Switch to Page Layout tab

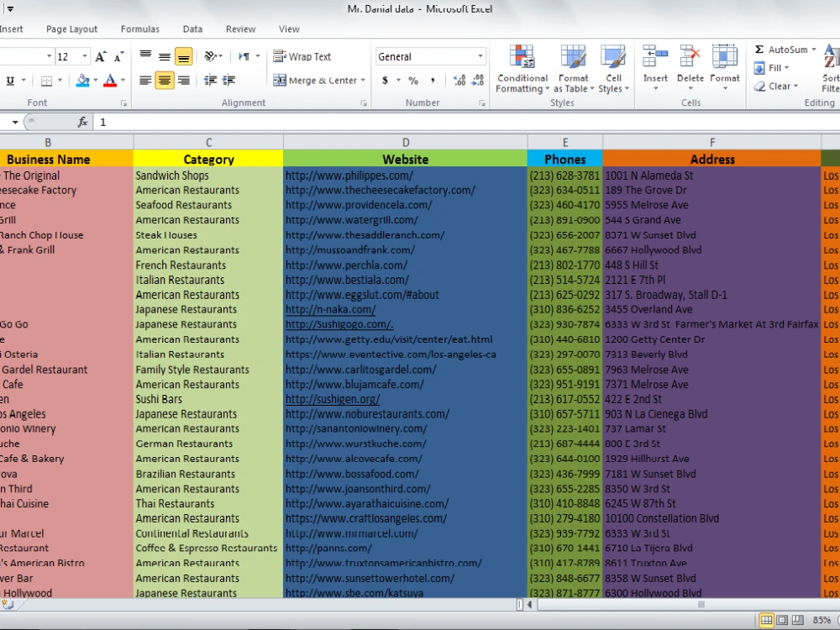[71, 29]
